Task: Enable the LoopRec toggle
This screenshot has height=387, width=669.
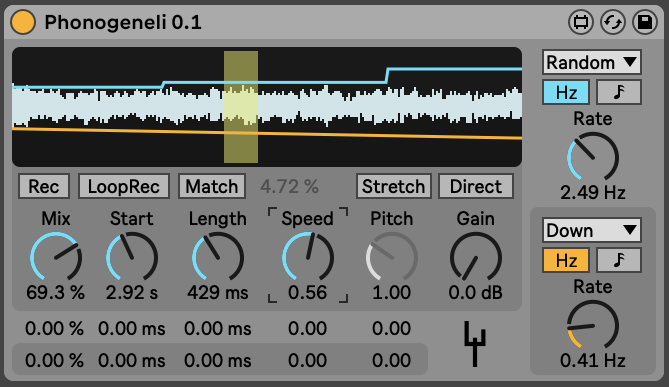Action: click(124, 186)
